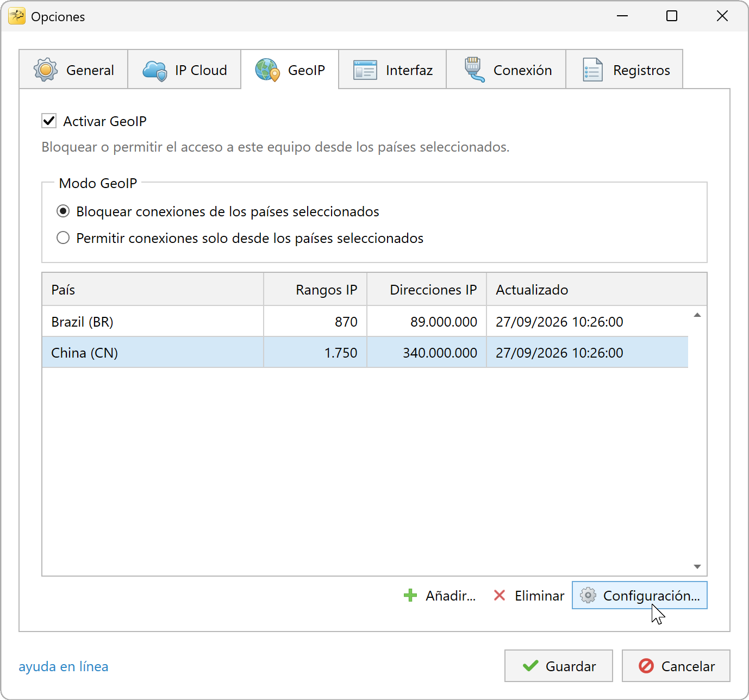
Task: Sort by the País column header
Action: click(153, 290)
